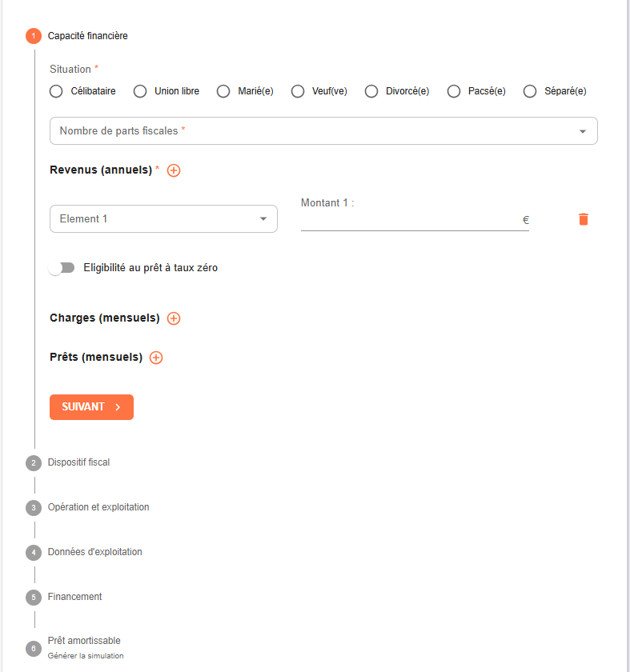Enable Eligibilité au prêt à taux zéro

pos(62,268)
